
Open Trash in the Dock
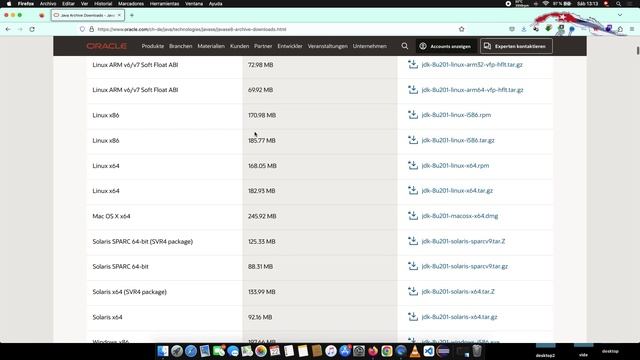tap(477, 351)
